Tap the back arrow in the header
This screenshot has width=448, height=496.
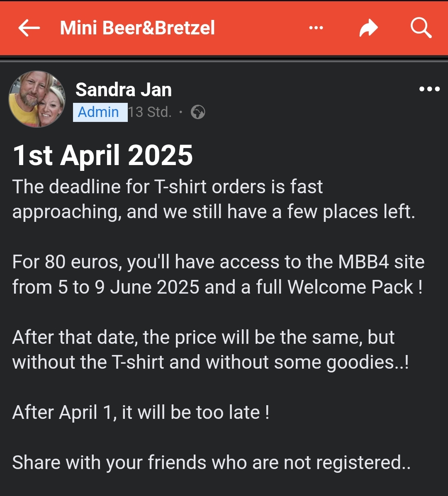(x=29, y=28)
